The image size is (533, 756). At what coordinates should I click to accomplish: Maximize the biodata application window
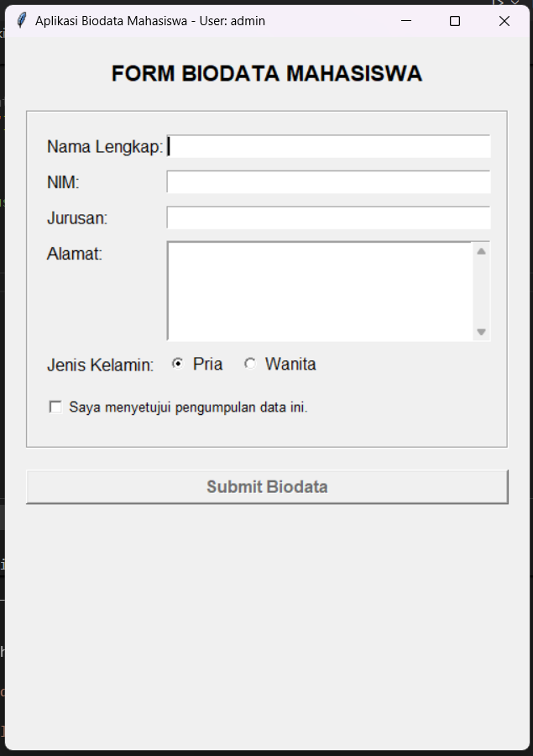pos(454,20)
